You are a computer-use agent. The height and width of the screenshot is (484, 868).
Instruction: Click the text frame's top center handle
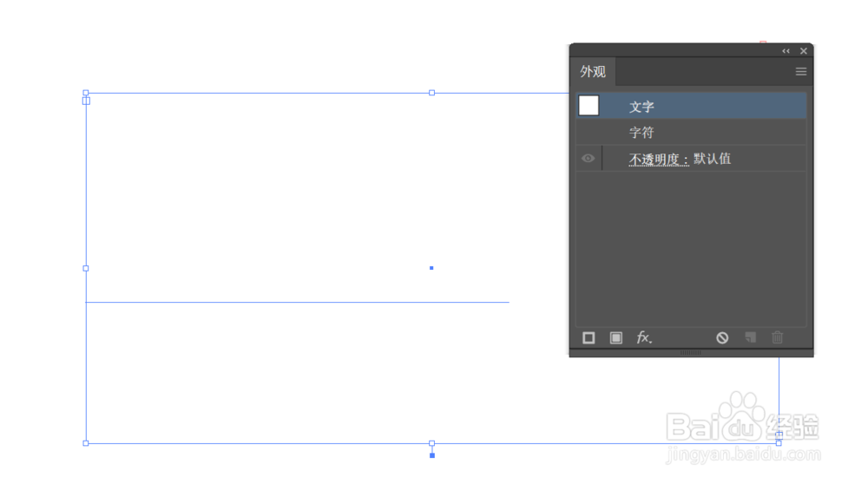[x=431, y=93]
